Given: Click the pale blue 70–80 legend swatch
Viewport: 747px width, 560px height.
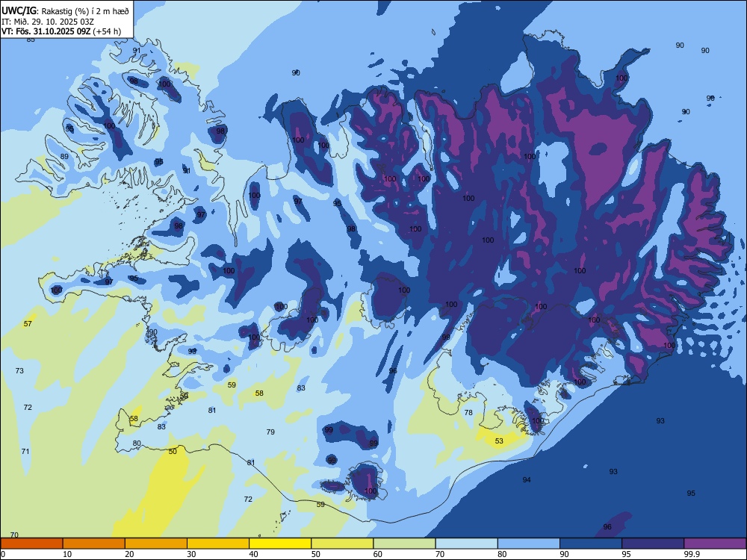Looking at the screenshot, I should click(x=466, y=544).
